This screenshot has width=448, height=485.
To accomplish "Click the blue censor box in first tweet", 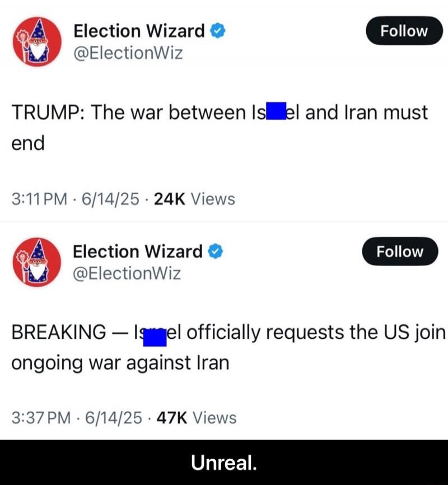I will click(276, 111).
